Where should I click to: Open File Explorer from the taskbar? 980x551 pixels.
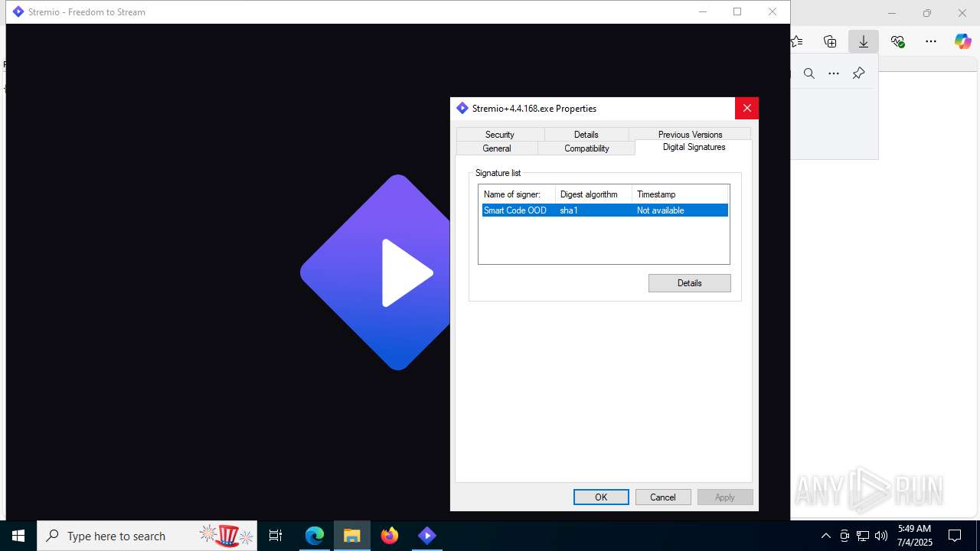352,536
